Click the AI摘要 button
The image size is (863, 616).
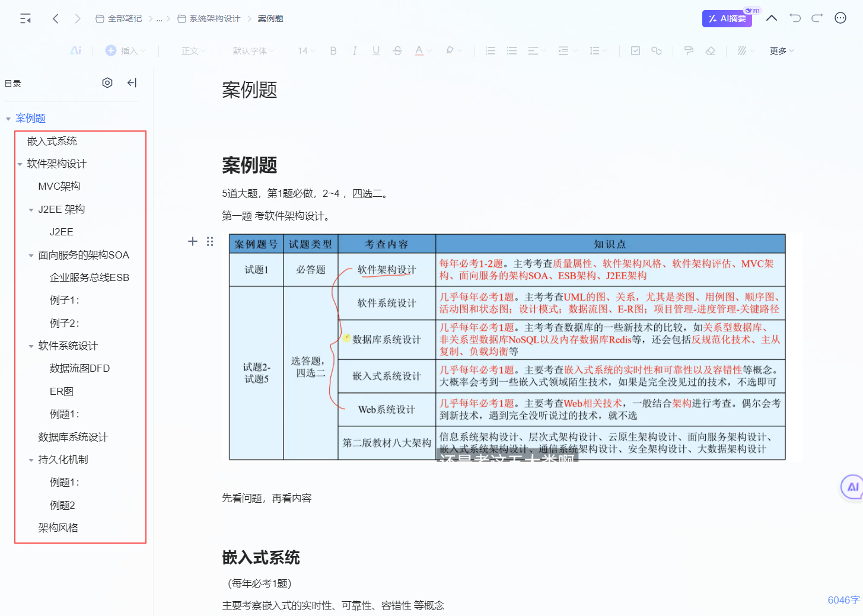coord(727,19)
